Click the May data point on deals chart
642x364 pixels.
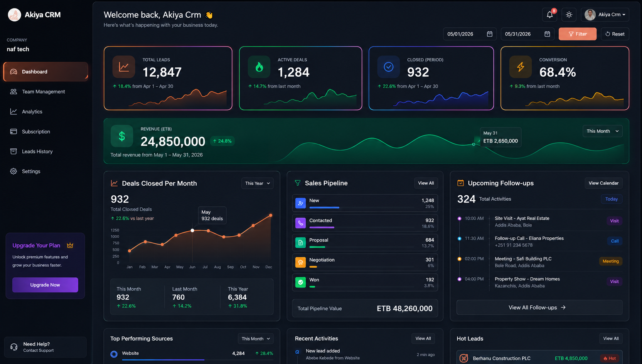192,230
